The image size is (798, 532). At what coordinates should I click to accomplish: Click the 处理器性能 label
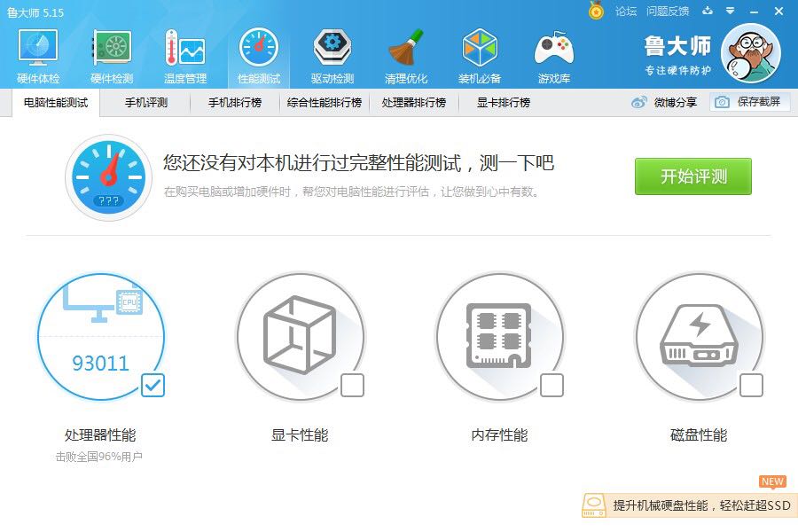[100, 435]
